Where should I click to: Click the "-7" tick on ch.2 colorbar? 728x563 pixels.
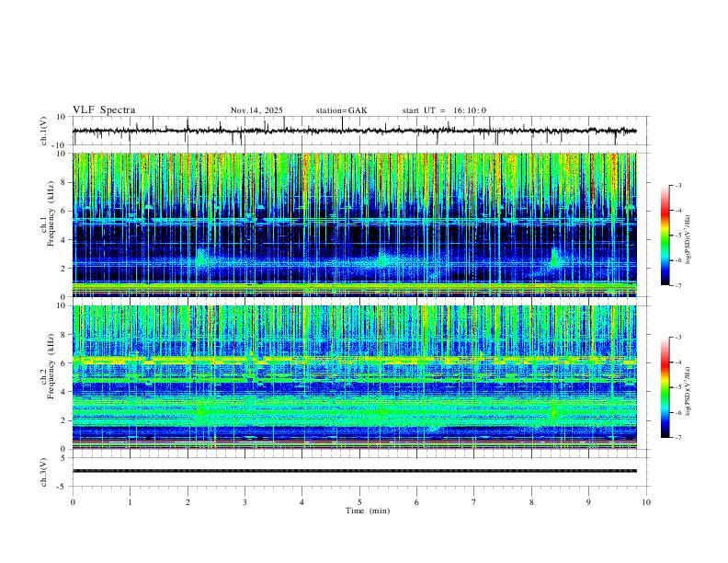(x=677, y=438)
